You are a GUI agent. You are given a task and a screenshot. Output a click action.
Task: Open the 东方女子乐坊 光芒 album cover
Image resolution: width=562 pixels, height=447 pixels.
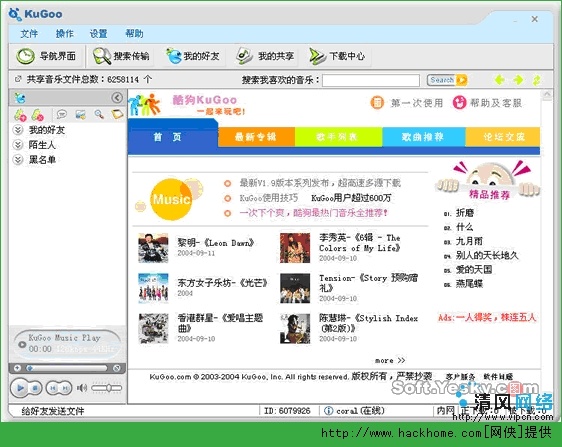pos(153,288)
